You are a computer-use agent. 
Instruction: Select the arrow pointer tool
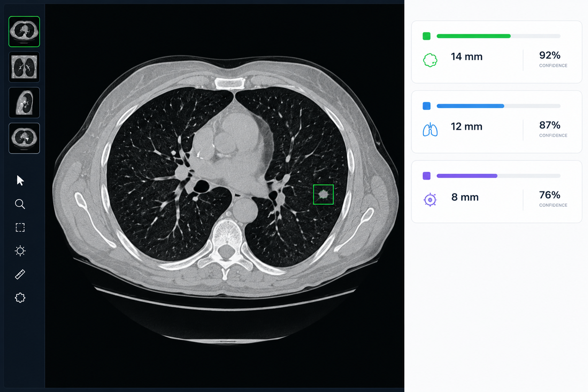tap(20, 180)
